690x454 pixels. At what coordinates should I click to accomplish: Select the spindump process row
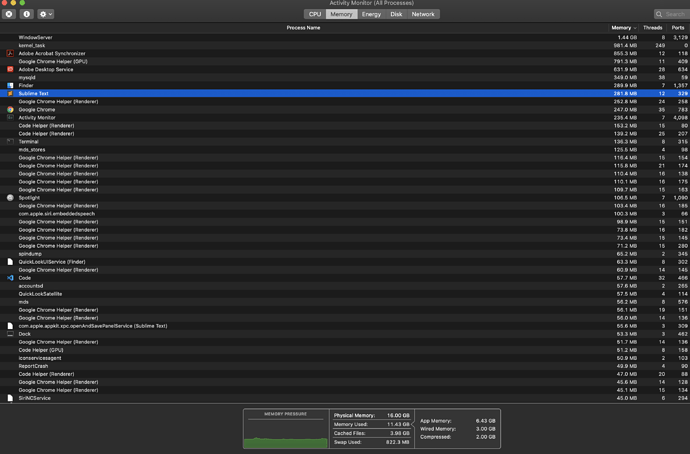pos(345,254)
